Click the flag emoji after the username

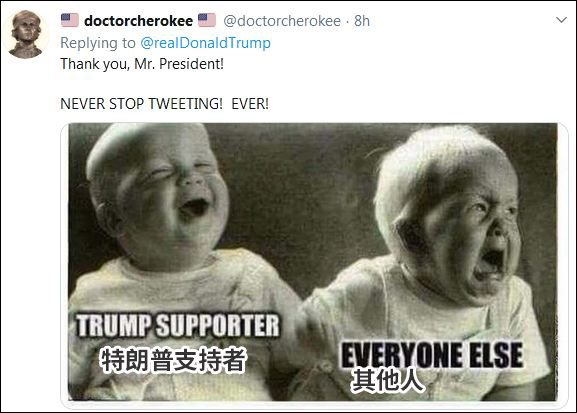click(207, 20)
